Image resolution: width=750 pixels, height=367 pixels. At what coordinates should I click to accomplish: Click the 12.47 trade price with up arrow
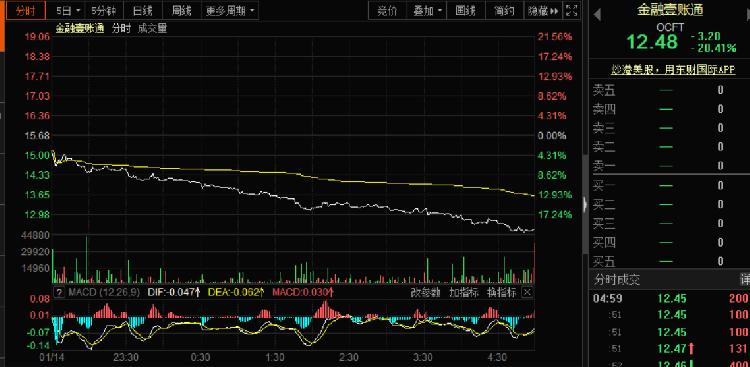pos(674,348)
